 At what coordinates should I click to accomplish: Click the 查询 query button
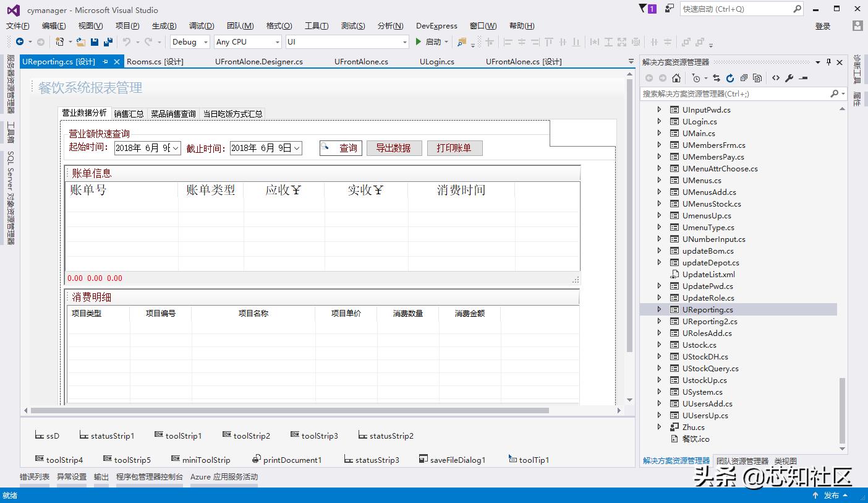[340, 148]
